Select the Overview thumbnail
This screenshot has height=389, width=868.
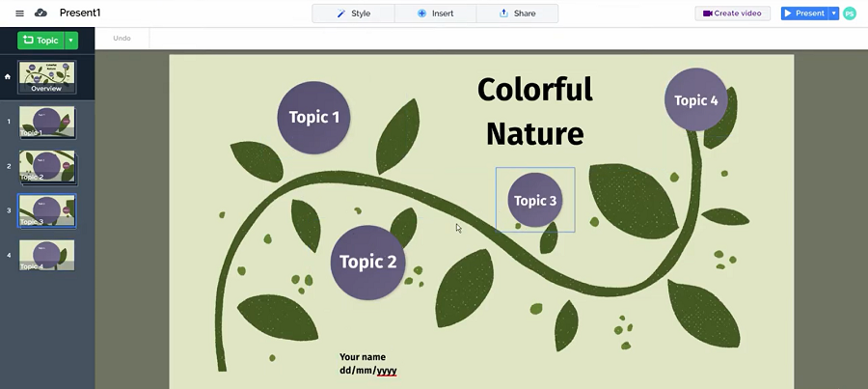(46, 77)
